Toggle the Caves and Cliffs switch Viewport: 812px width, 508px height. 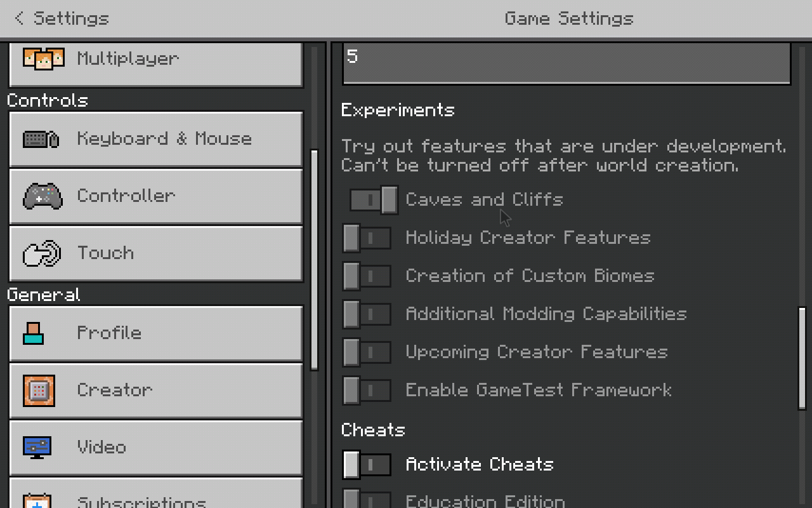[x=374, y=200]
